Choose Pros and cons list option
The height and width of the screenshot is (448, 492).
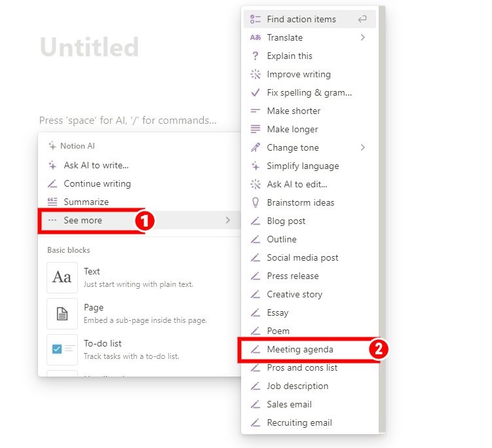[x=302, y=368]
